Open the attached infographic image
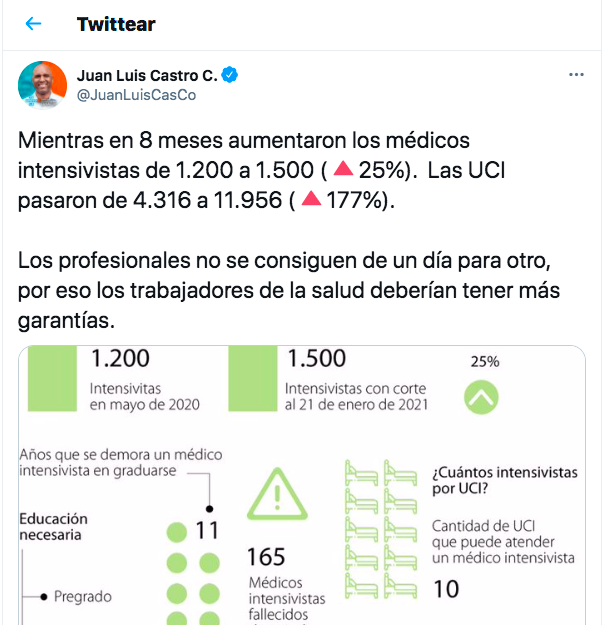This screenshot has width=603, height=625. pyautogui.click(x=302, y=485)
